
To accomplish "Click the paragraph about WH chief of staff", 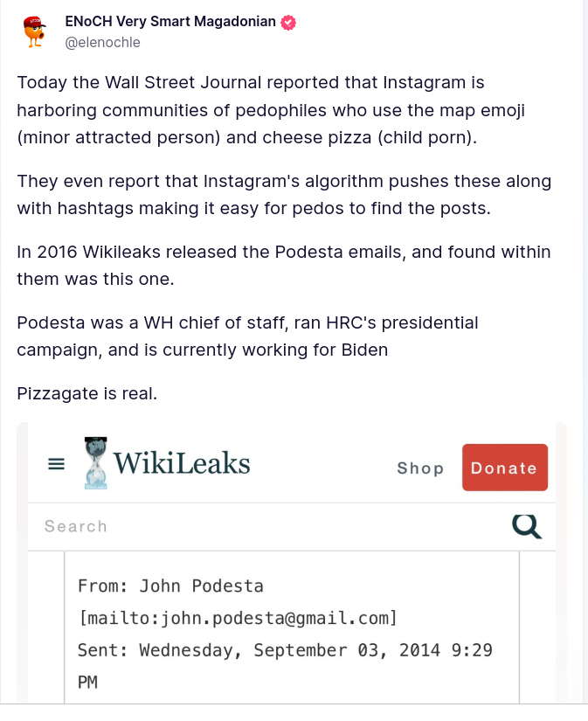I will point(247,336).
